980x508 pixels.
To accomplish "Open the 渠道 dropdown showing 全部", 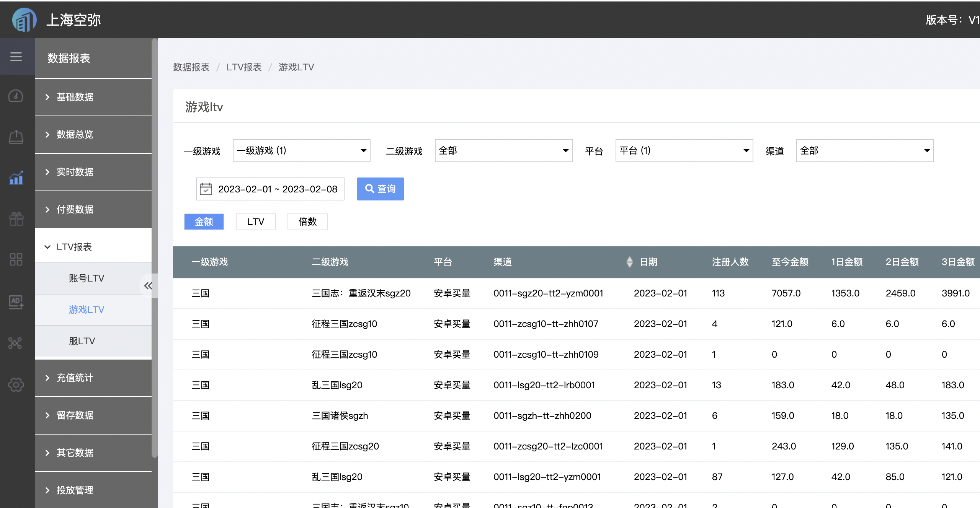I will tap(865, 151).
